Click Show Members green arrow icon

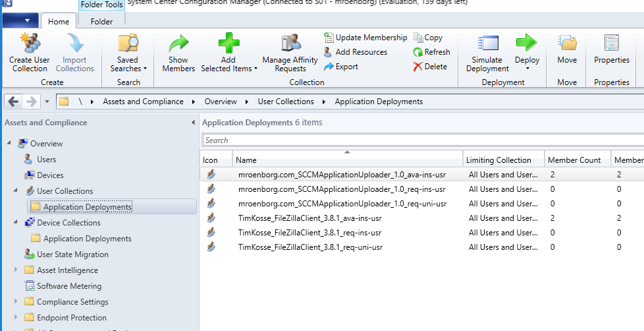click(178, 43)
